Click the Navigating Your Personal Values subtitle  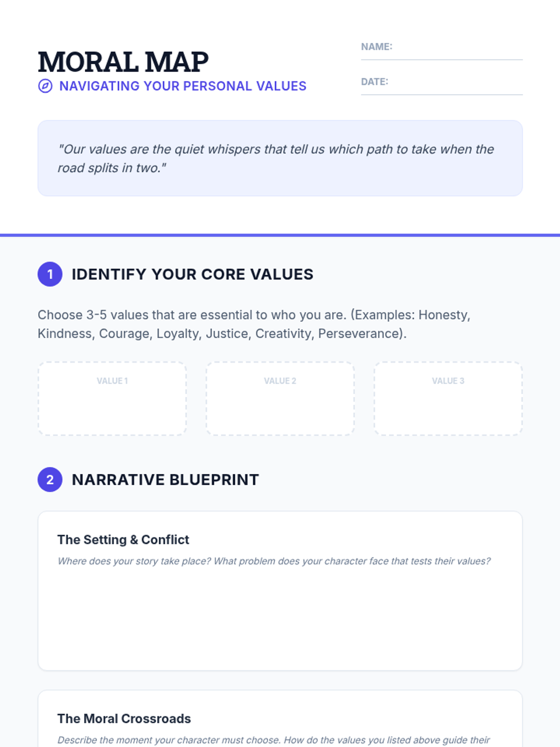tap(182, 86)
